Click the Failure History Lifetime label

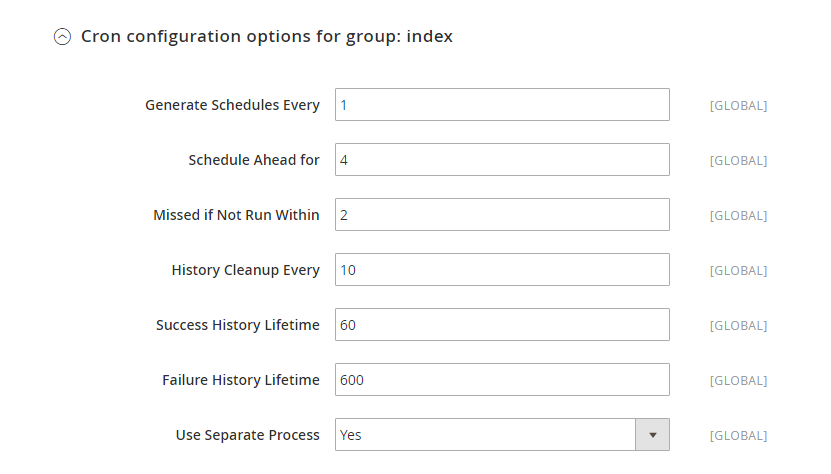tap(241, 380)
